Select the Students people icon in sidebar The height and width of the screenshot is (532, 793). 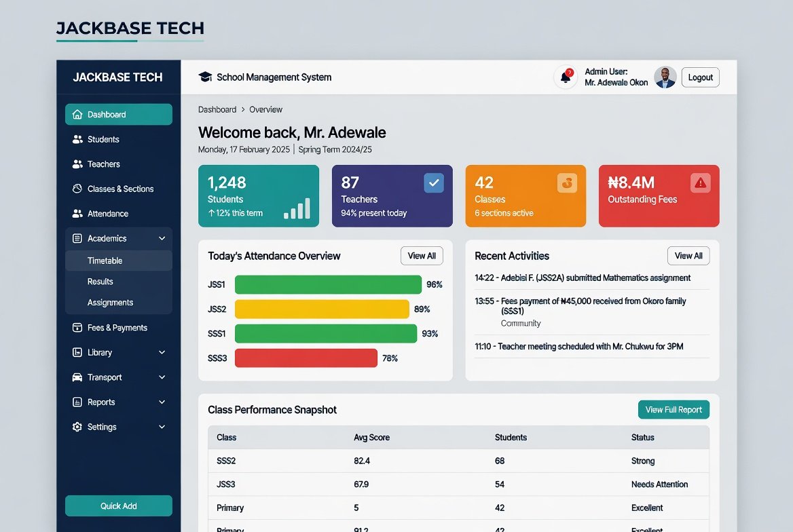pos(77,139)
